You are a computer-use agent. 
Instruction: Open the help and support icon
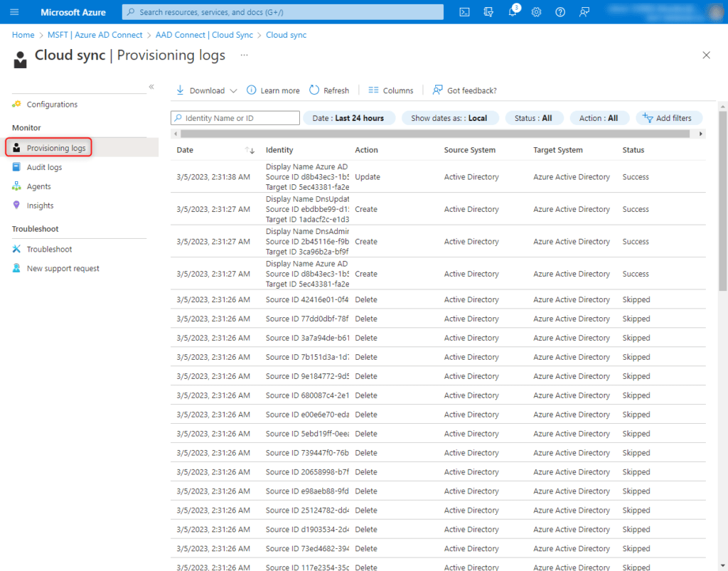[560, 11]
